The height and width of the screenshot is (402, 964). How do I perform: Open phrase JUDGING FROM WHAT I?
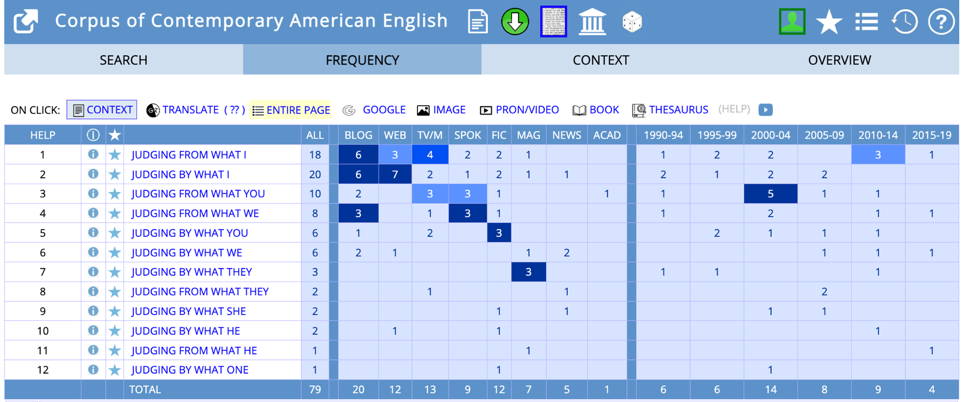pos(189,155)
